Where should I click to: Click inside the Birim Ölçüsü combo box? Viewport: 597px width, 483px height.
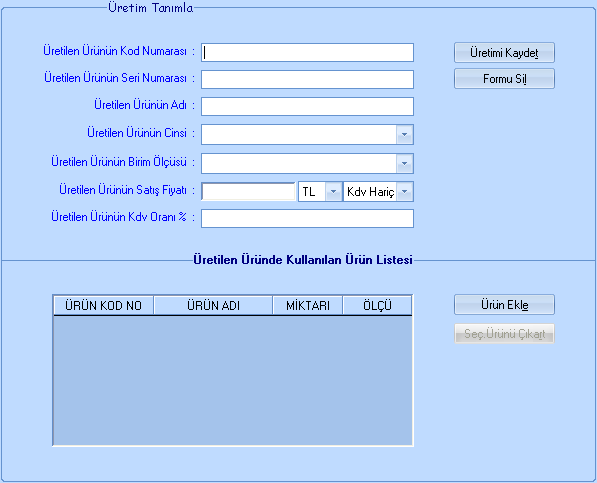coord(299,164)
